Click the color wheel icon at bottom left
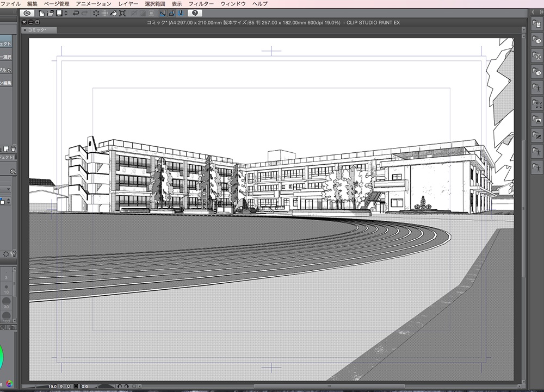 click(9, 383)
